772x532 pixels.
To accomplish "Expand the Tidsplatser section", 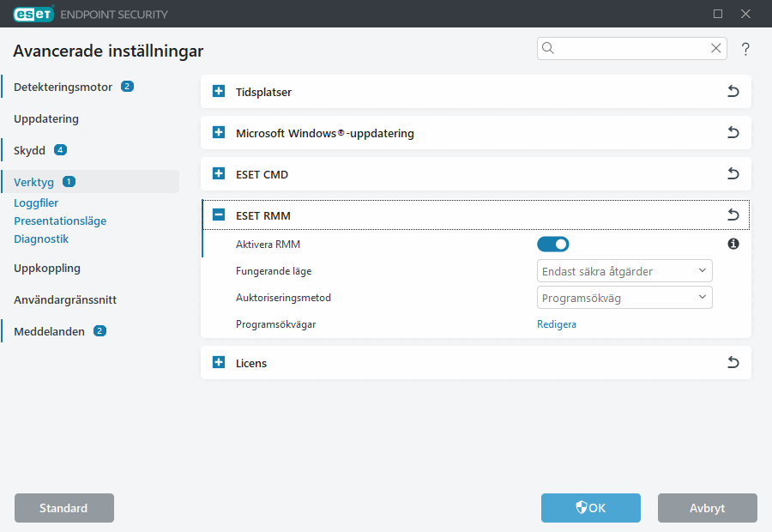I will [x=218, y=91].
